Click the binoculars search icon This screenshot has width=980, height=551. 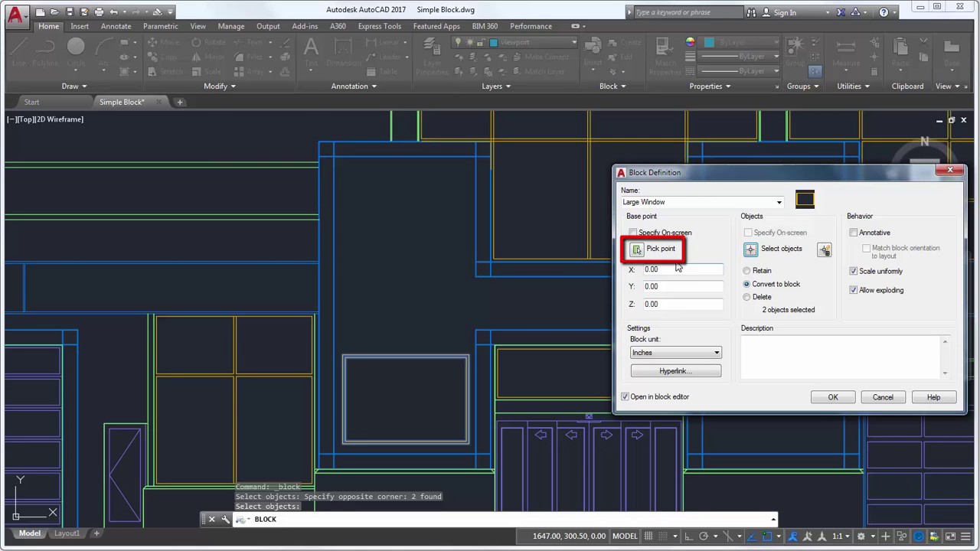click(751, 12)
